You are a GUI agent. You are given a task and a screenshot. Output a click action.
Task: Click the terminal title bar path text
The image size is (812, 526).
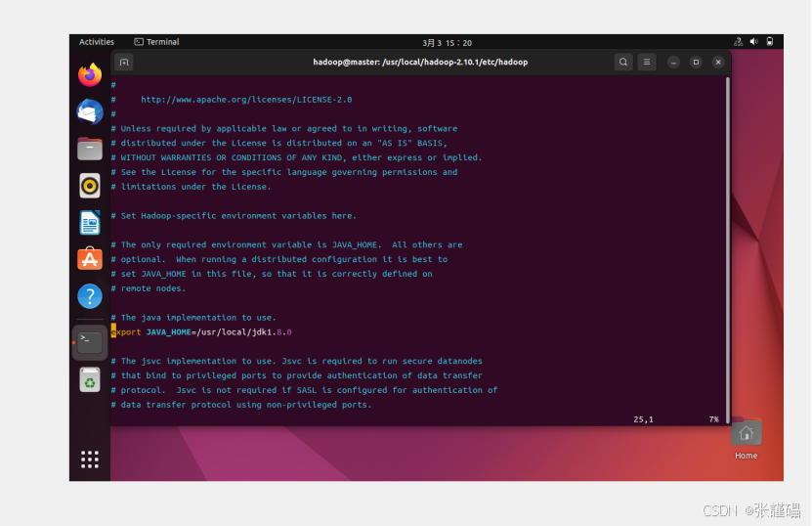tap(420, 63)
